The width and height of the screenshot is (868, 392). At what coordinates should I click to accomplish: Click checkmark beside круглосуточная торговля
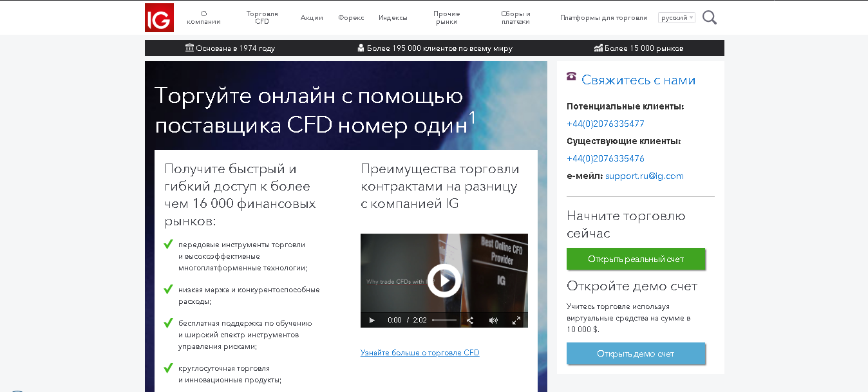(169, 368)
